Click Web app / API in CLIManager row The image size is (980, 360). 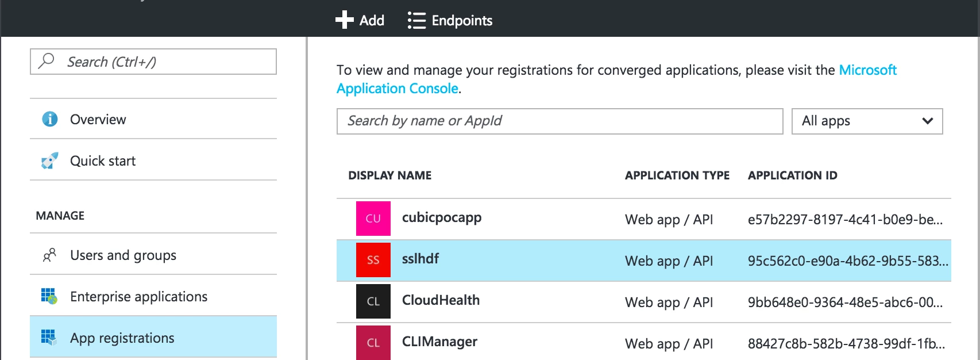[x=669, y=344]
